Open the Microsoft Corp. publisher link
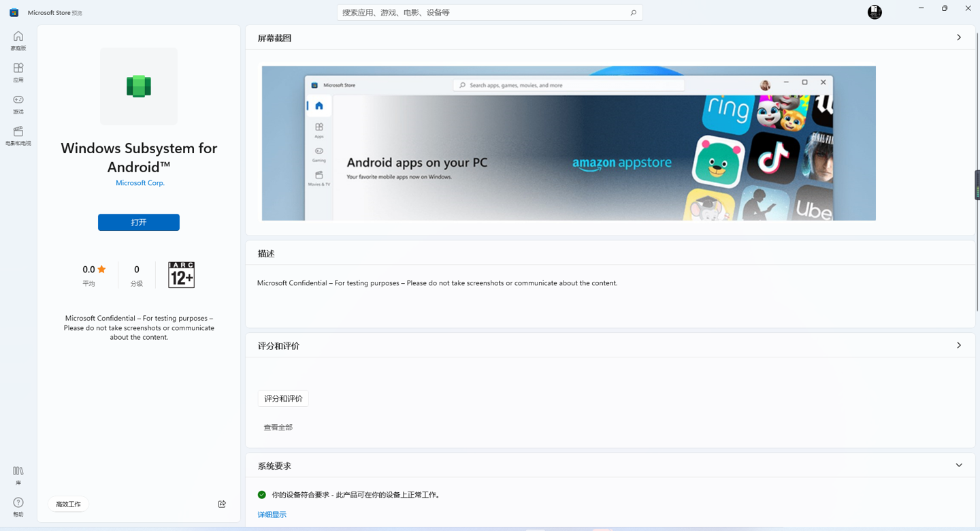Viewport: 980px width, 531px height. click(x=140, y=182)
